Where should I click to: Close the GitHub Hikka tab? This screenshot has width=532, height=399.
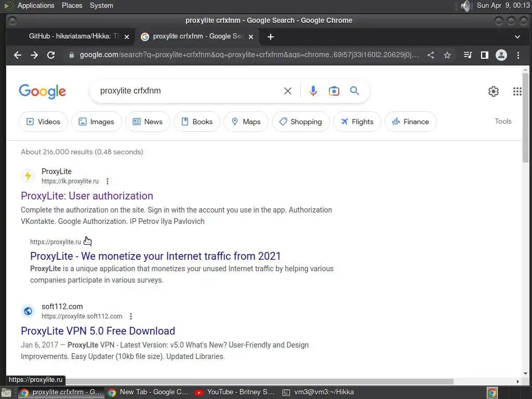coord(127,37)
